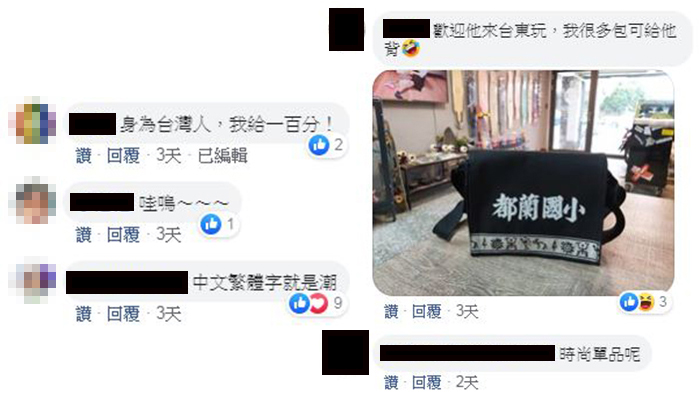This screenshot has width=700, height=400.
Task: Click the laughing emoji reaction under bag photo
Action: coord(646,302)
